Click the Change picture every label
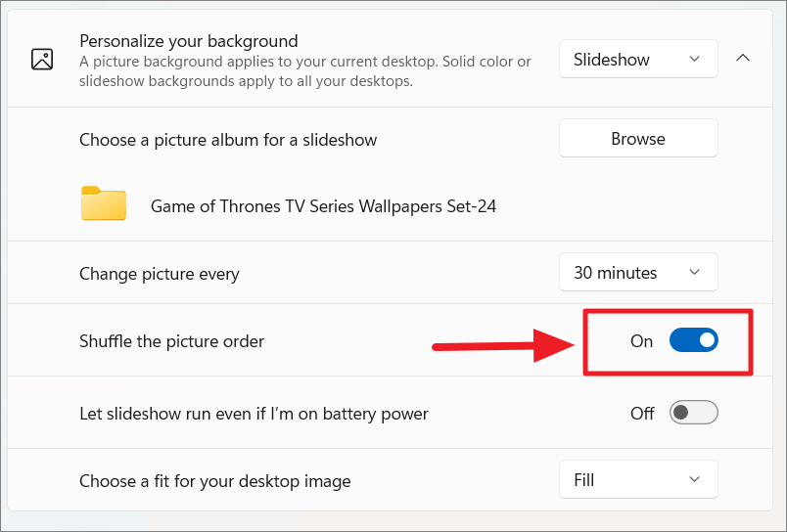 pos(160,274)
